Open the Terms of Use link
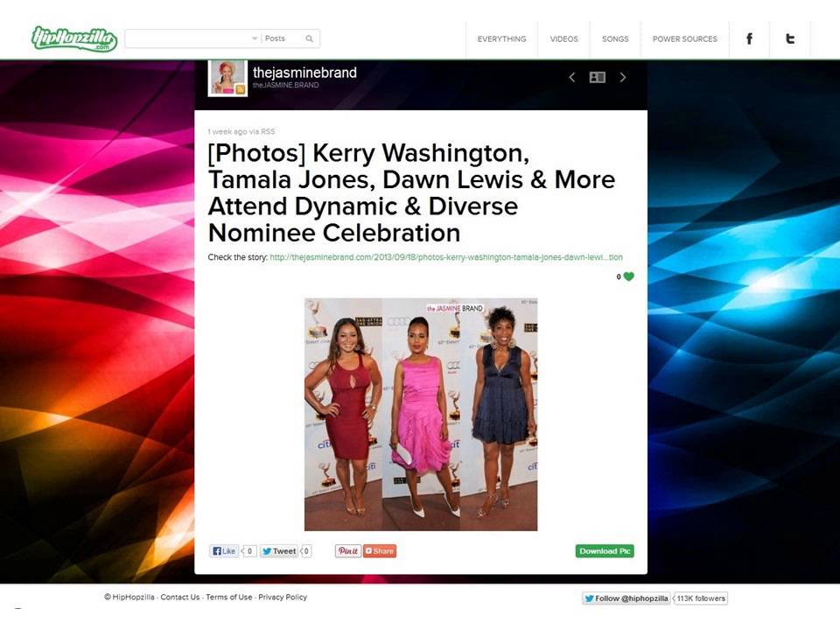Image resolution: width=840 pixels, height=630 pixels. coord(228,597)
